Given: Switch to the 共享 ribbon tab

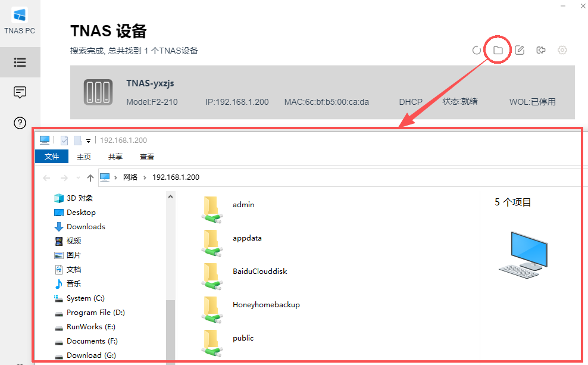Looking at the screenshot, I should click(115, 157).
